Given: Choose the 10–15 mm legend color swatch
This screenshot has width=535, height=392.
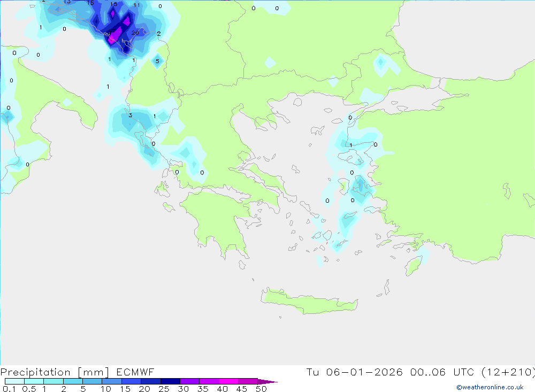Looking at the screenshot, I should click(x=112, y=381).
